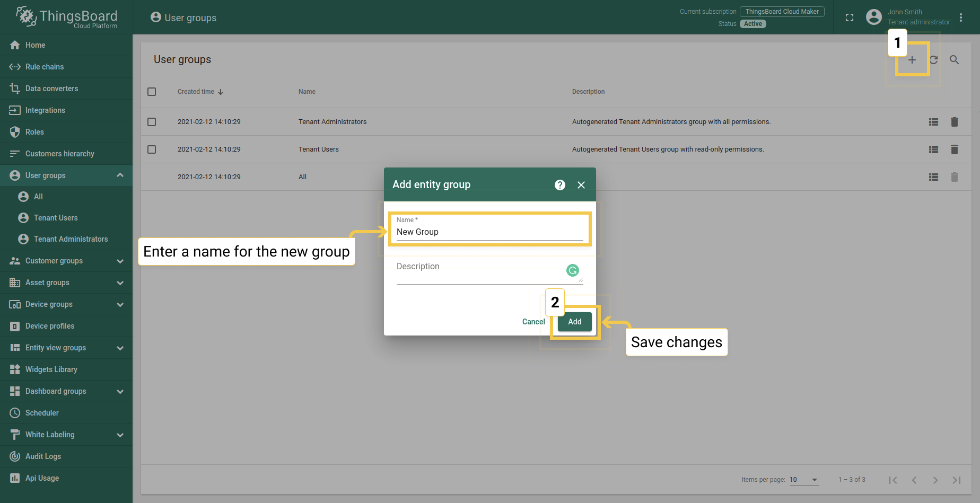Open the three-dot user menu in header
The width and height of the screenshot is (980, 503).
tap(961, 17)
